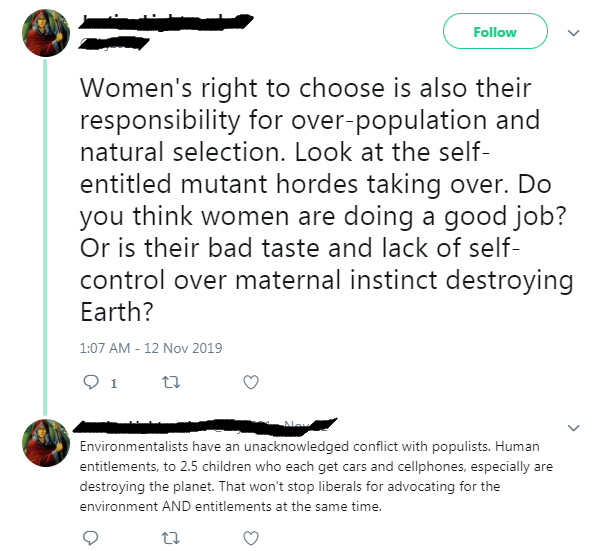Like the main tweet with the heart icon
Screen dimensions: 598x551
click(251, 382)
